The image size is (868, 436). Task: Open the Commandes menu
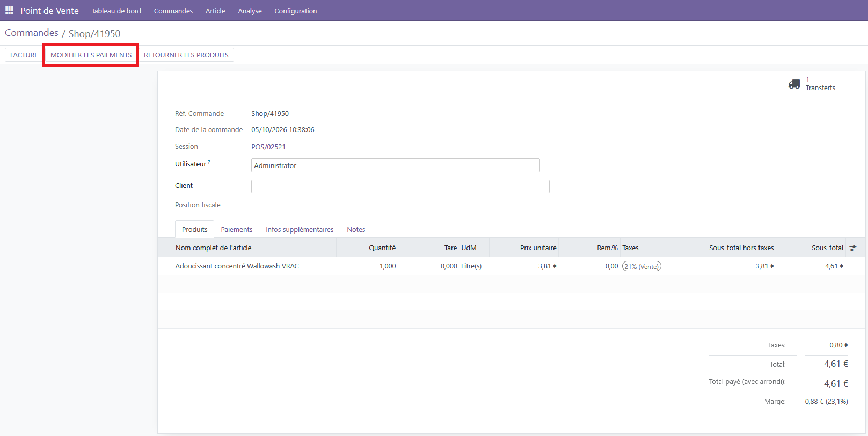coord(173,11)
